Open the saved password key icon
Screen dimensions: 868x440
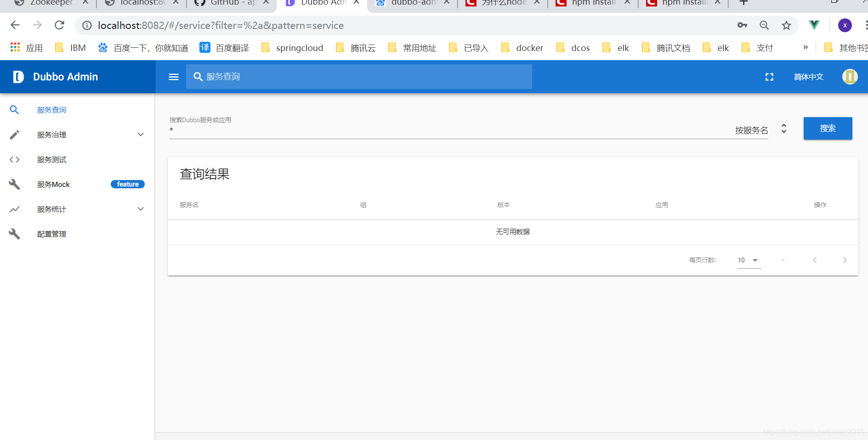pos(742,25)
